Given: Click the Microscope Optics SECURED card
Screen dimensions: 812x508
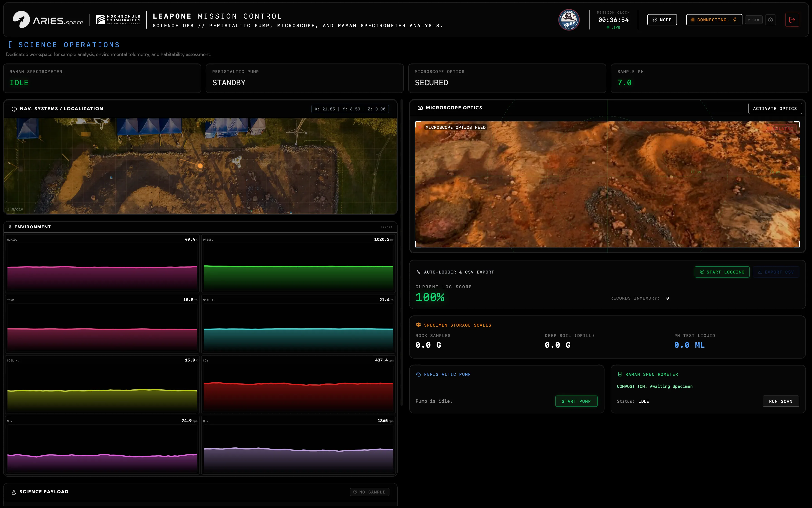Looking at the screenshot, I should 507,78.
